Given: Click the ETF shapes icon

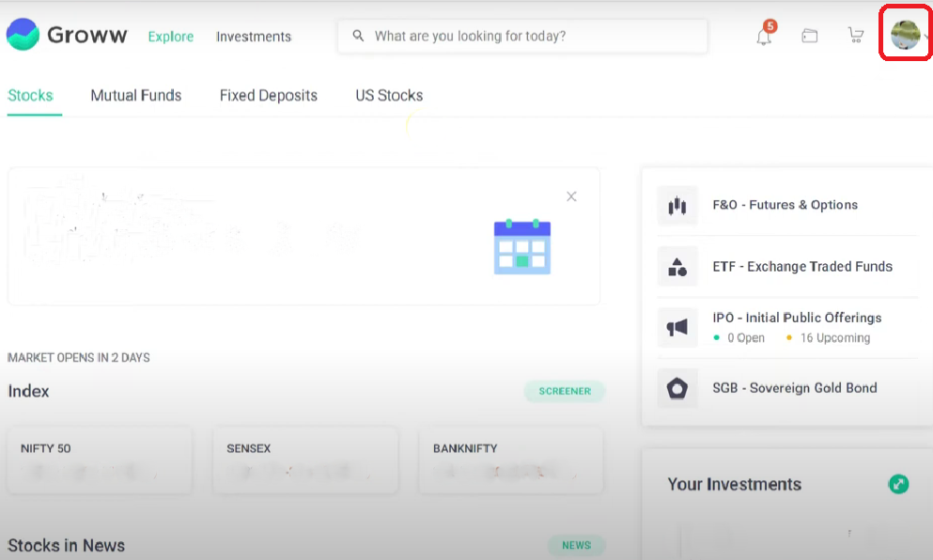Looking at the screenshot, I should pyautogui.click(x=677, y=267).
